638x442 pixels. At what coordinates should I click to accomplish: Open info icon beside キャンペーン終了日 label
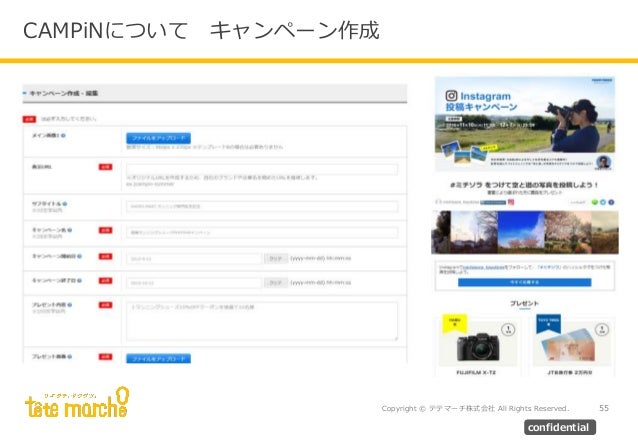[79, 281]
